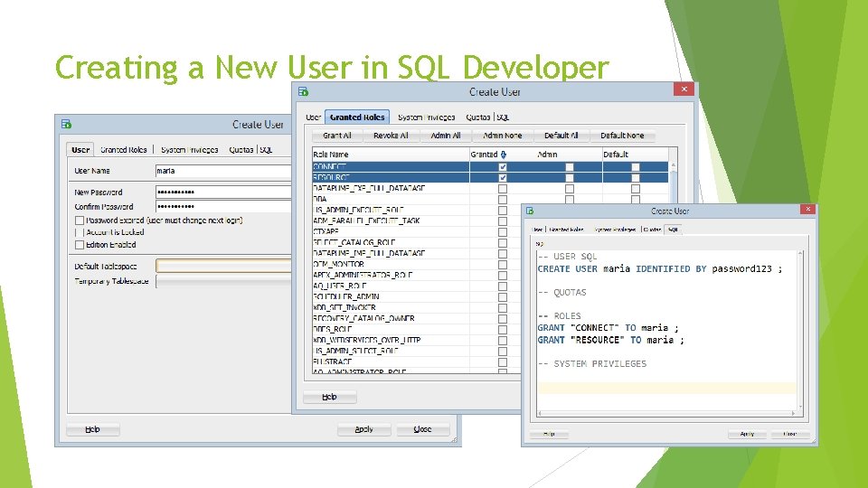Open Granted Roles tab in left dialog
868x488 pixels.
coord(124,149)
